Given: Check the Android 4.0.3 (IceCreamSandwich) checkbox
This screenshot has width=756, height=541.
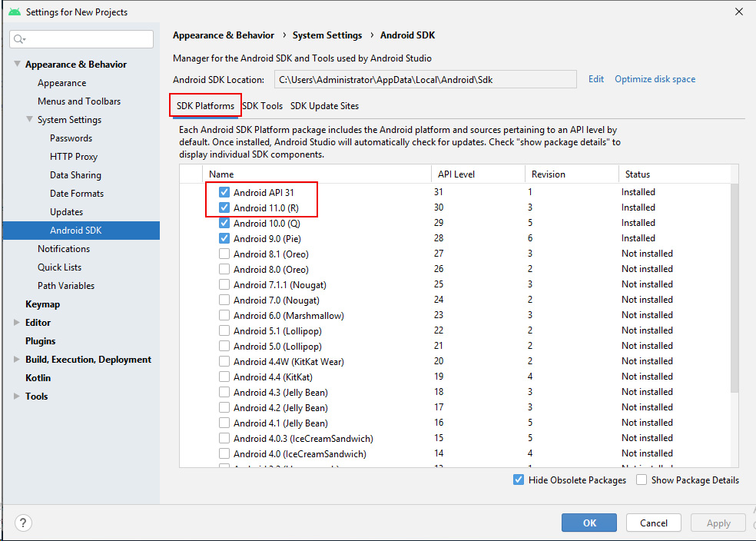Looking at the screenshot, I should coord(224,438).
